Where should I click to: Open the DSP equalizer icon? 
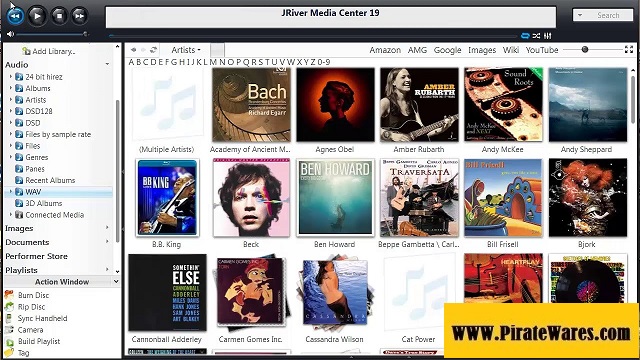(547, 36)
